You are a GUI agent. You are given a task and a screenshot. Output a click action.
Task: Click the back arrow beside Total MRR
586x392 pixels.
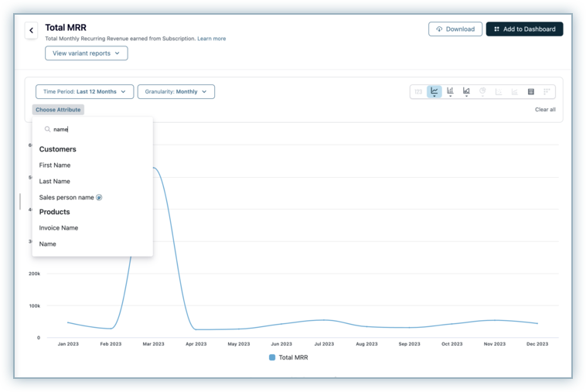32,31
